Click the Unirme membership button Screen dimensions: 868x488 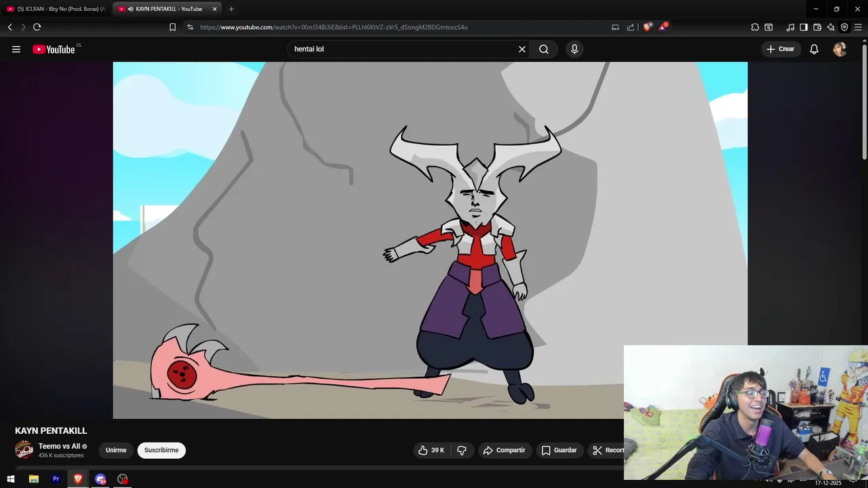[116, 450]
